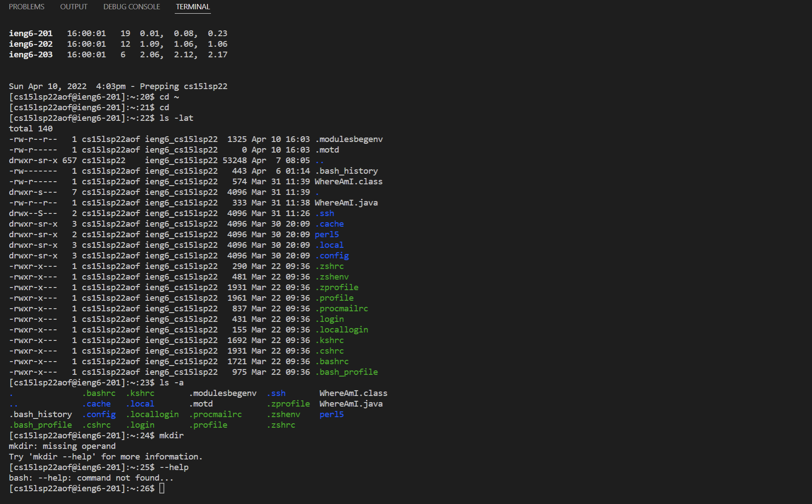
Task: Focus the cursor at the :26$ prompt
Action: point(162,489)
